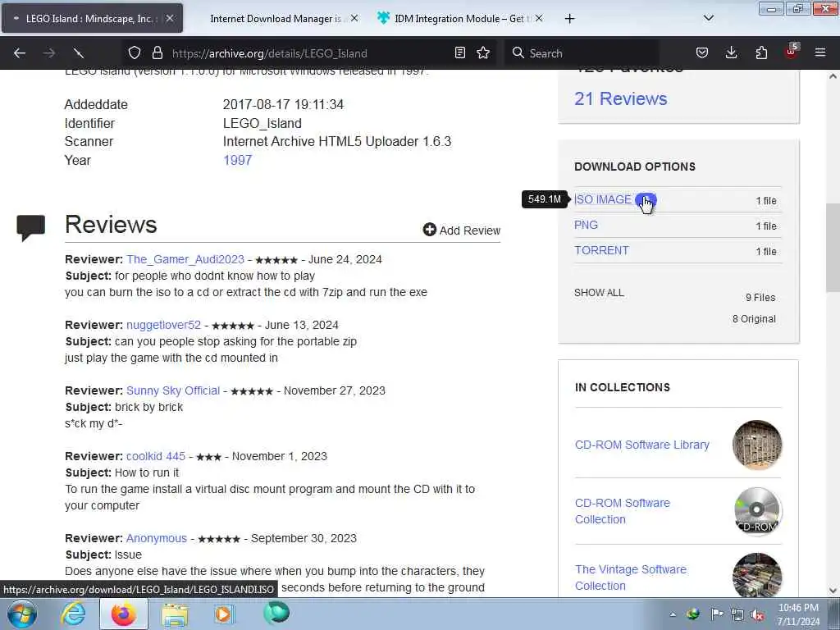Open taskbar clock showing 10:46 PM
This screenshot has height=630, width=840.
pyautogui.click(x=798, y=614)
